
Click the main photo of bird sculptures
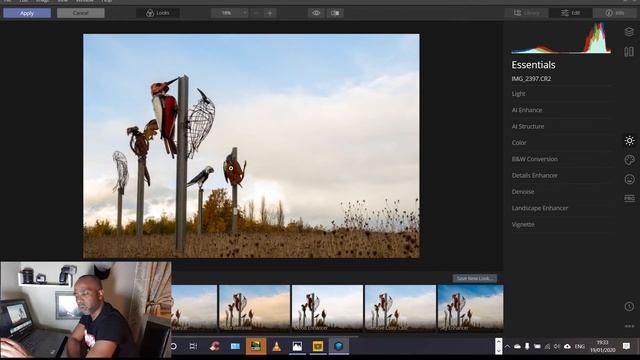point(251,146)
